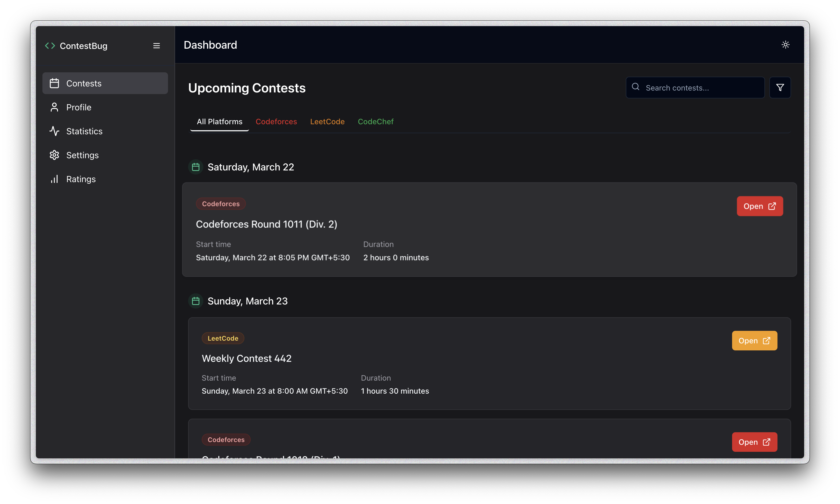Open Codeforces Round 1011 (Div. 2) contest
Viewport: 840px width, 504px height.
[x=760, y=206]
